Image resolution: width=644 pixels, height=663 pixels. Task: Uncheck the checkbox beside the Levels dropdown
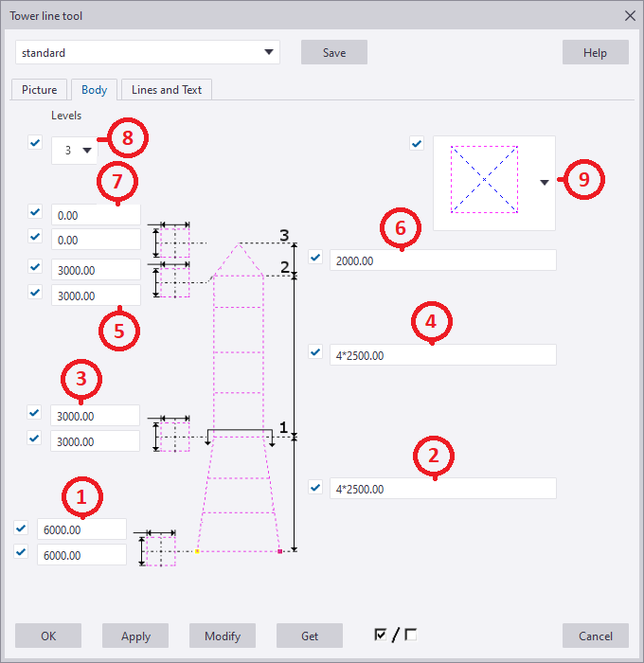point(36,143)
